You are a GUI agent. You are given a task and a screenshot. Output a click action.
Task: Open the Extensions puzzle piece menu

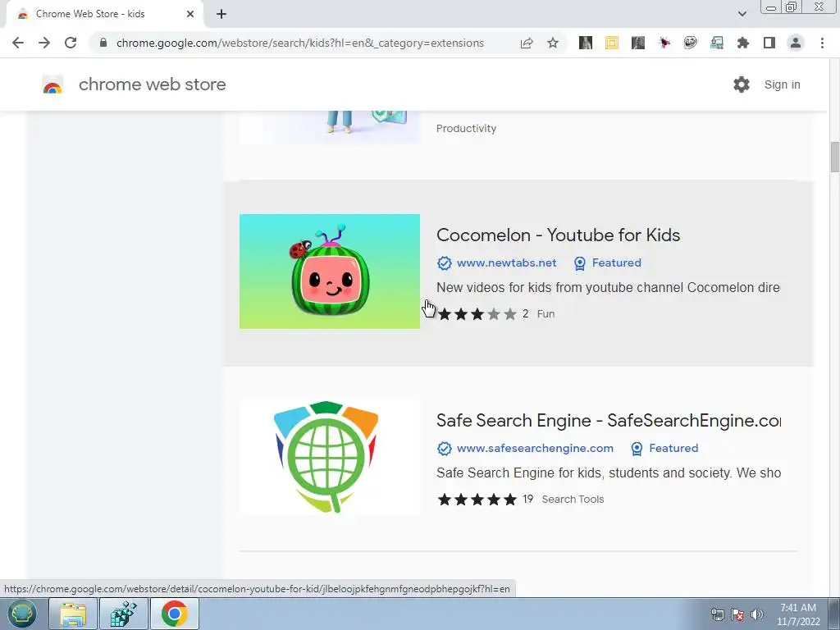[743, 43]
